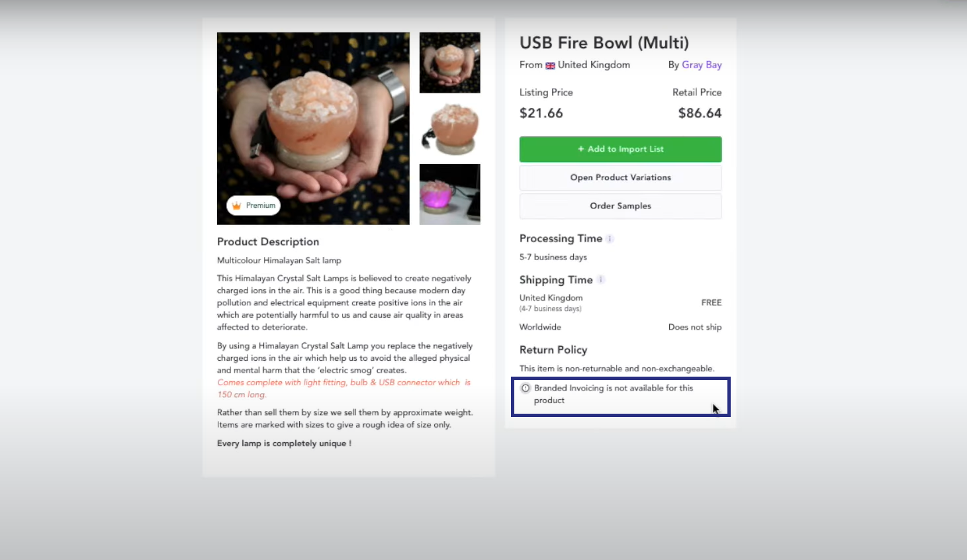Click the Retail Price value $86.64
The width and height of the screenshot is (967, 560).
[x=700, y=113]
